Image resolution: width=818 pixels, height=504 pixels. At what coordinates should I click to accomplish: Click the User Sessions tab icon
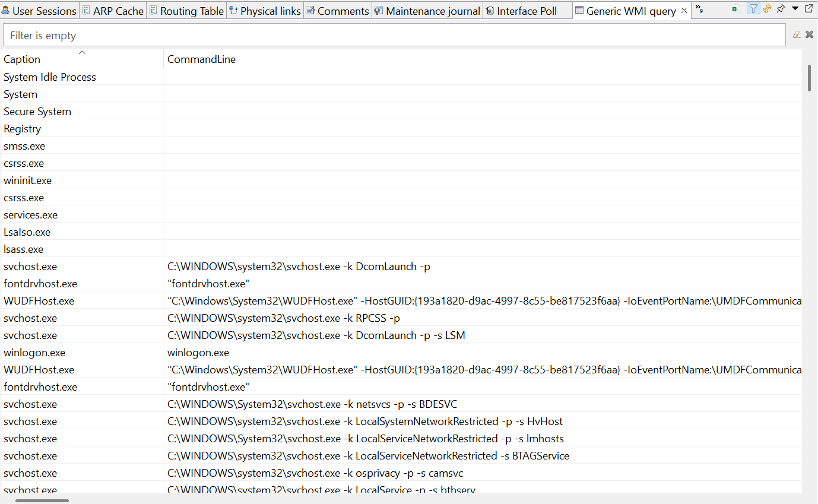[6, 10]
